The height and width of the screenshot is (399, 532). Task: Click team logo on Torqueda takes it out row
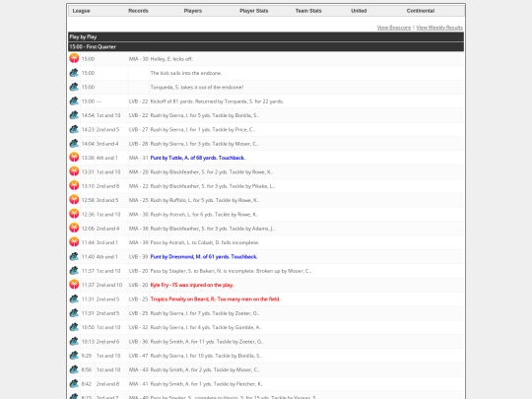74,87
